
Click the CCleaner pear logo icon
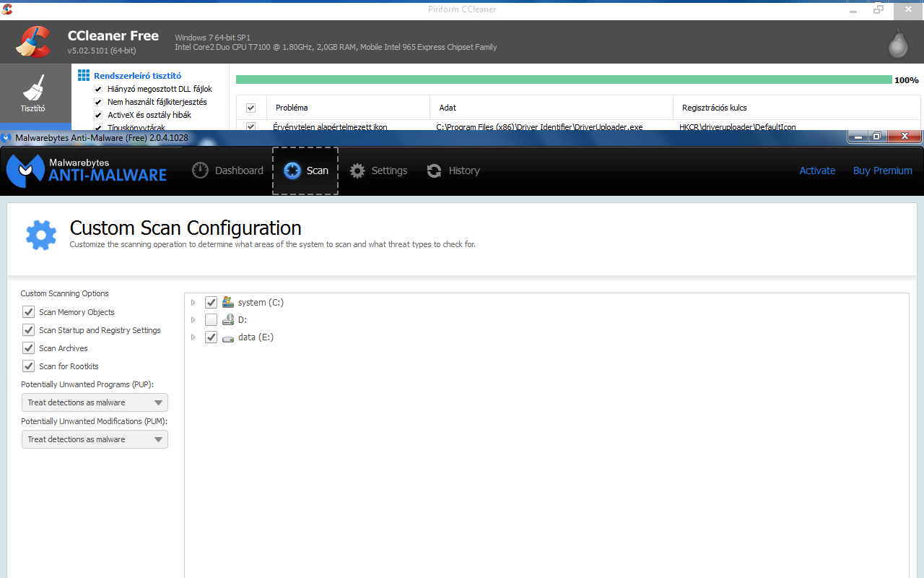pyautogui.click(x=897, y=43)
